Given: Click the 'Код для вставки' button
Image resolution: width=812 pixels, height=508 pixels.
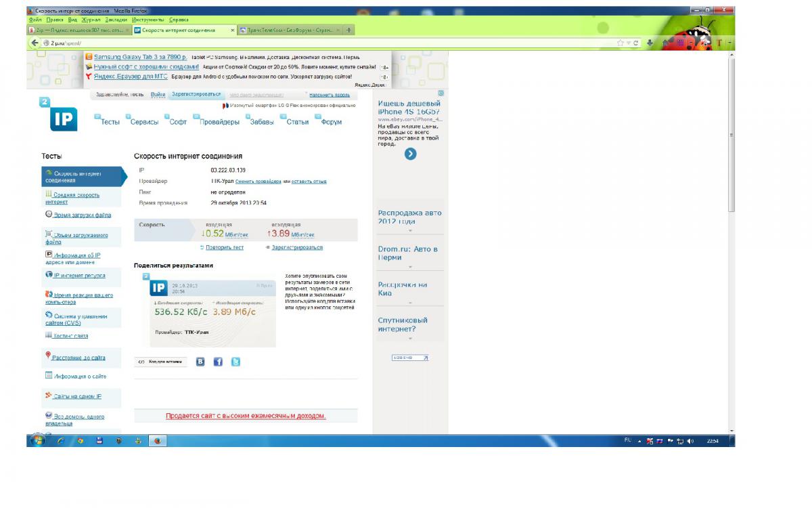Looking at the screenshot, I should 161,362.
